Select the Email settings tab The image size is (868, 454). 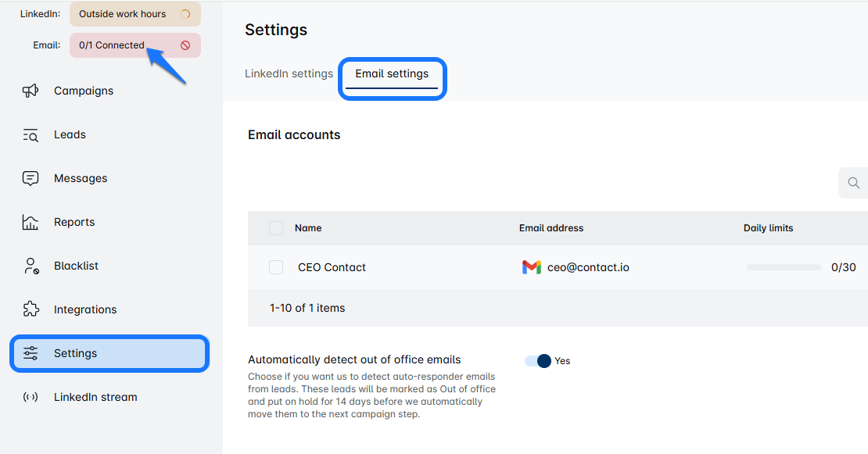pyautogui.click(x=392, y=73)
